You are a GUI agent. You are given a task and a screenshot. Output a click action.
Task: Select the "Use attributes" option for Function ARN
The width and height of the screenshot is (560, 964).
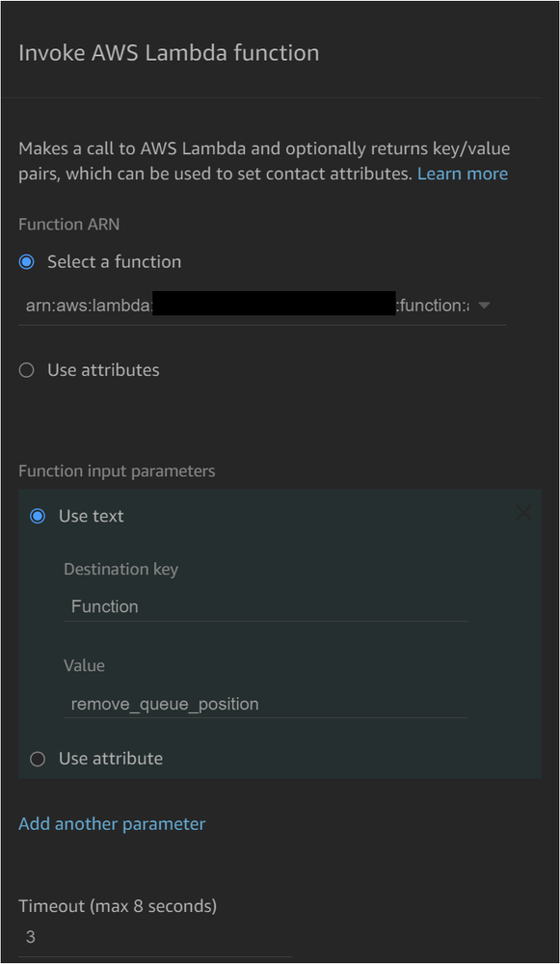pyautogui.click(x=26, y=369)
